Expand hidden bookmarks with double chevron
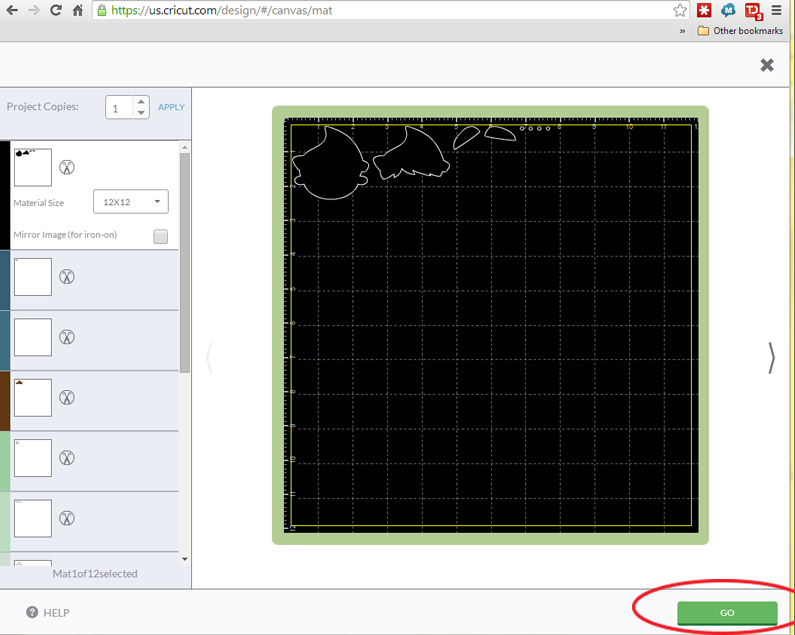Viewport: 795px width, 635px height. (682, 31)
